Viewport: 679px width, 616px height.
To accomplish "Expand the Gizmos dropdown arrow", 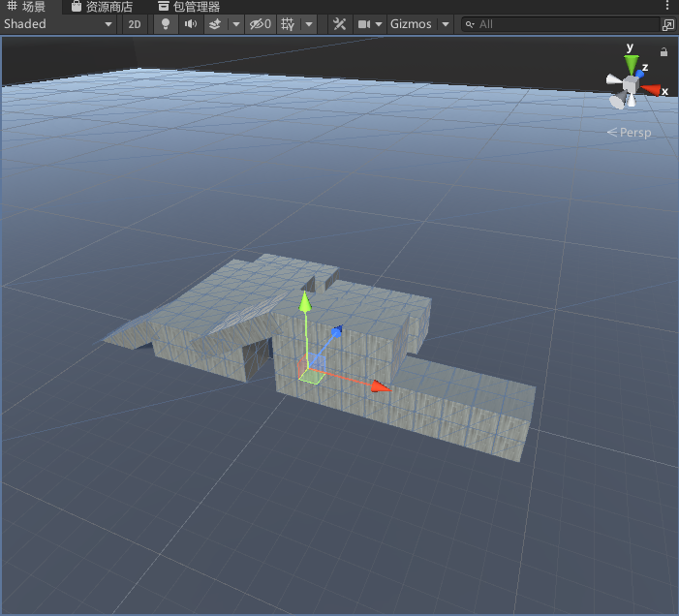I will coord(445,24).
